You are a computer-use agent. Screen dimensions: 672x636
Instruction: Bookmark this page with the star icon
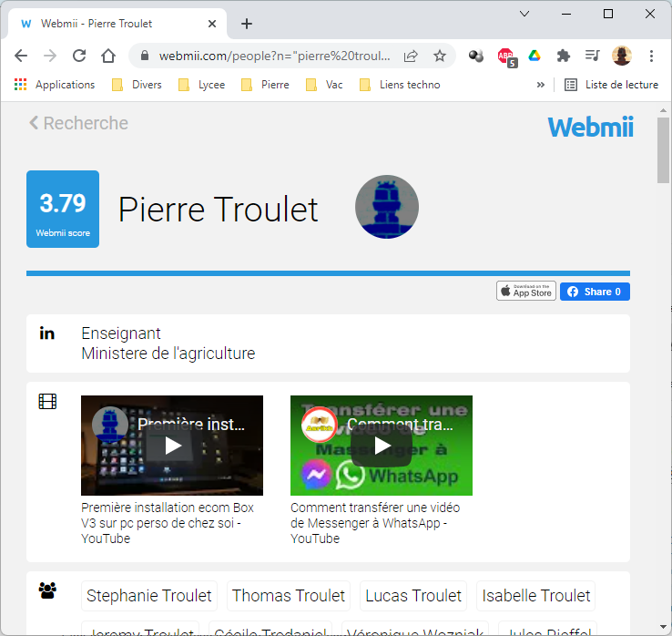pos(440,56)
